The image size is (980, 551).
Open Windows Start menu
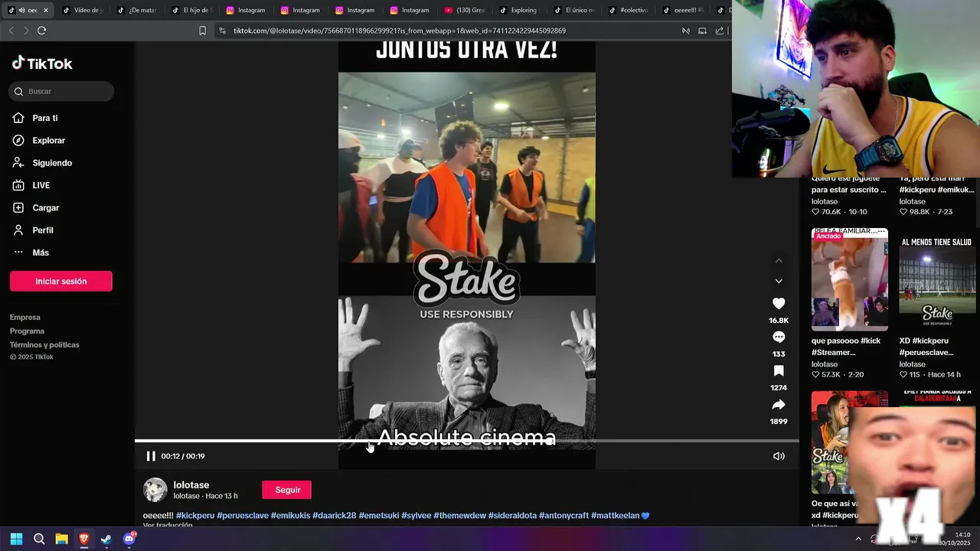16,539
